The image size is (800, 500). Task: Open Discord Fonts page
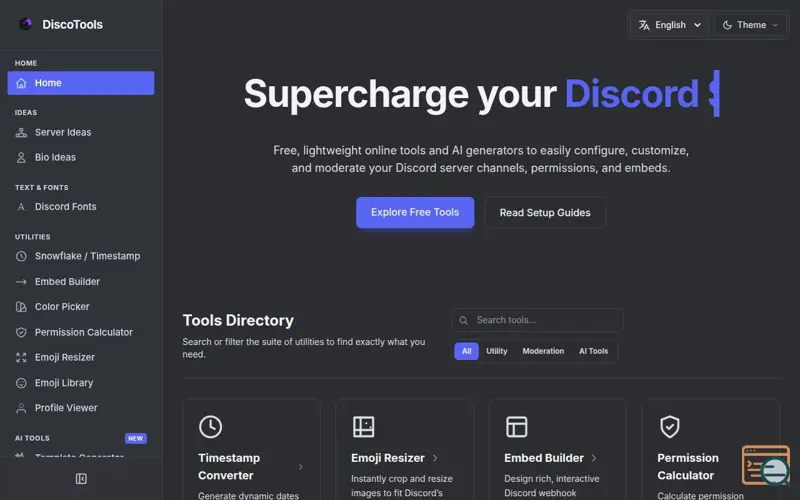coord(81,207)
